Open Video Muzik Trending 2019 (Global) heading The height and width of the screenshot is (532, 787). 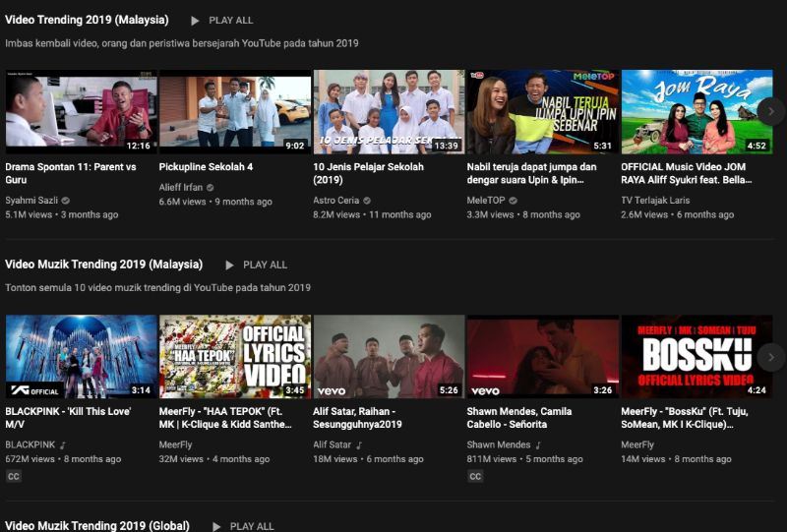(x=97, y=525)
